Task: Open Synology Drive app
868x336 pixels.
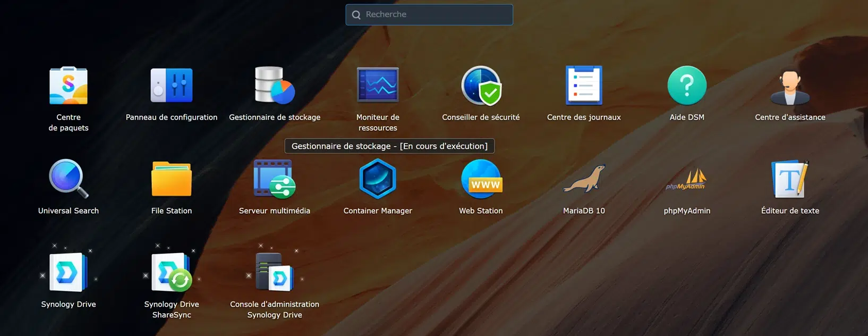Action: 69,272
